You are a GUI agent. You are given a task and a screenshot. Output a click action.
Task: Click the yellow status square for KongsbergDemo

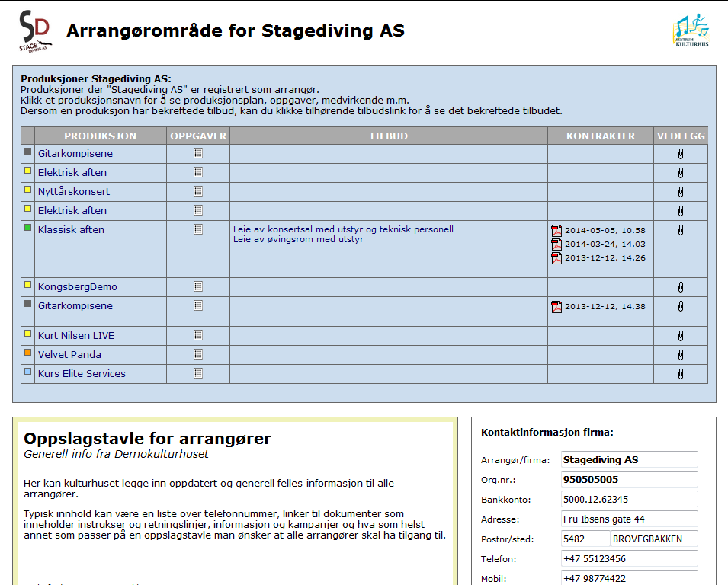point(28,285)
